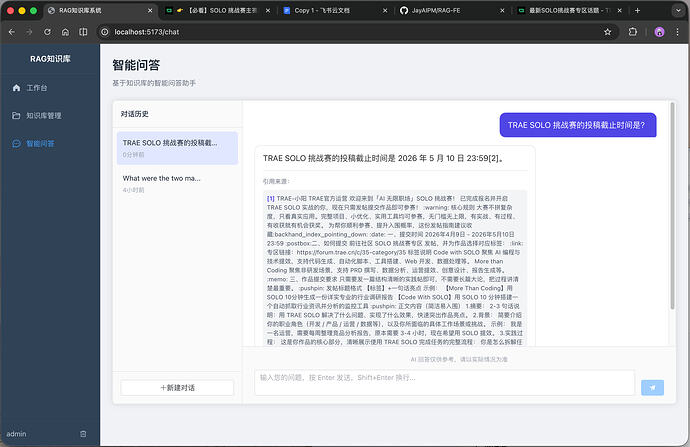Screen dimensions: 690x447
Task: Open a new browser tab with plus
Action: [637, 10]
